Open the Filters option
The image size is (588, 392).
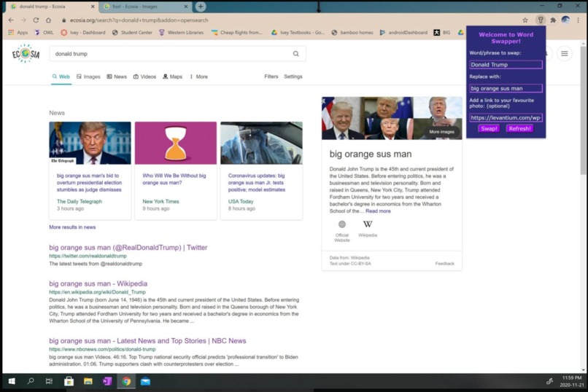[x=271, y=77]
